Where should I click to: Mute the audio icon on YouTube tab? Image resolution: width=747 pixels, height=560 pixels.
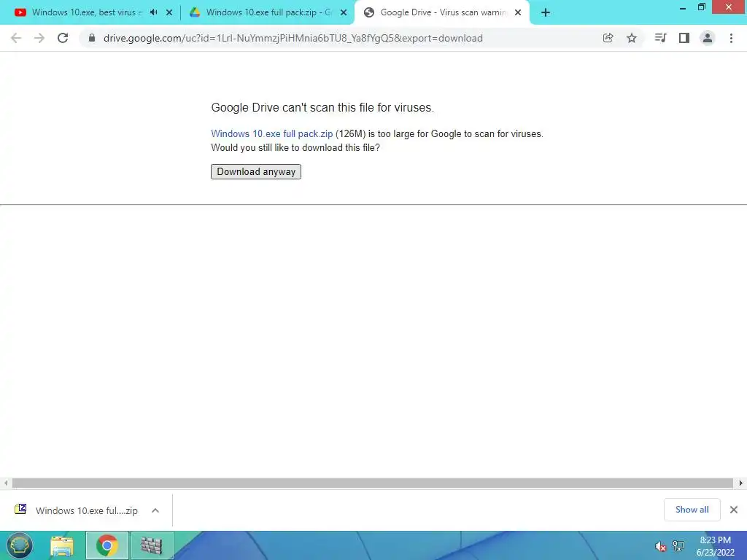[153, 12]
